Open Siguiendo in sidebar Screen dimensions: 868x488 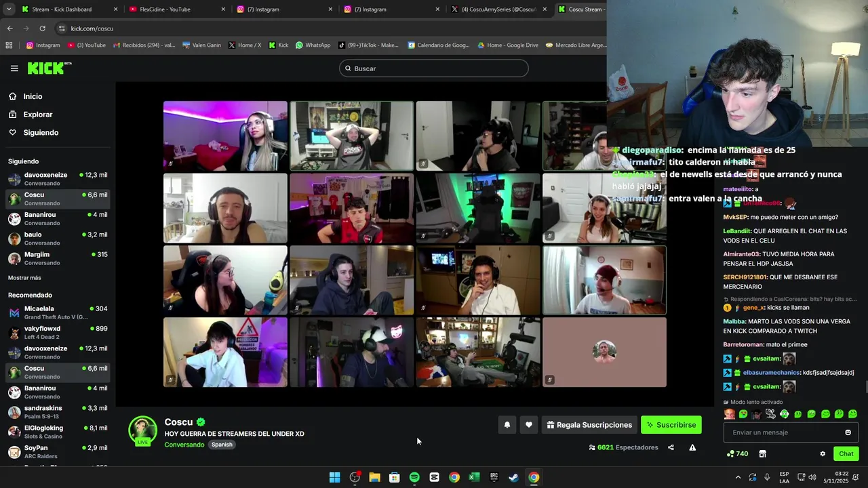pos(41,133)
